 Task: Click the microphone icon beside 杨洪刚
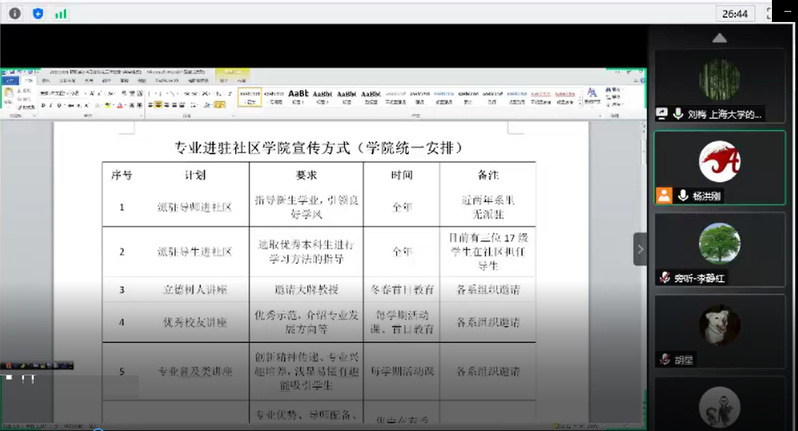[x=683, y=196]
